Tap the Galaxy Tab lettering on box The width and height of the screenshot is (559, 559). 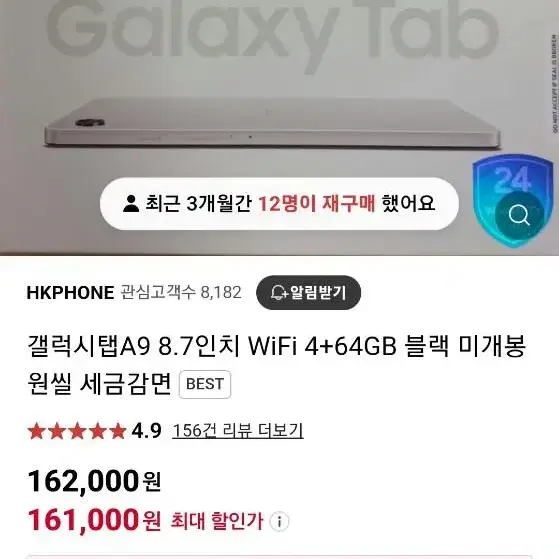(x=271, y=32)
